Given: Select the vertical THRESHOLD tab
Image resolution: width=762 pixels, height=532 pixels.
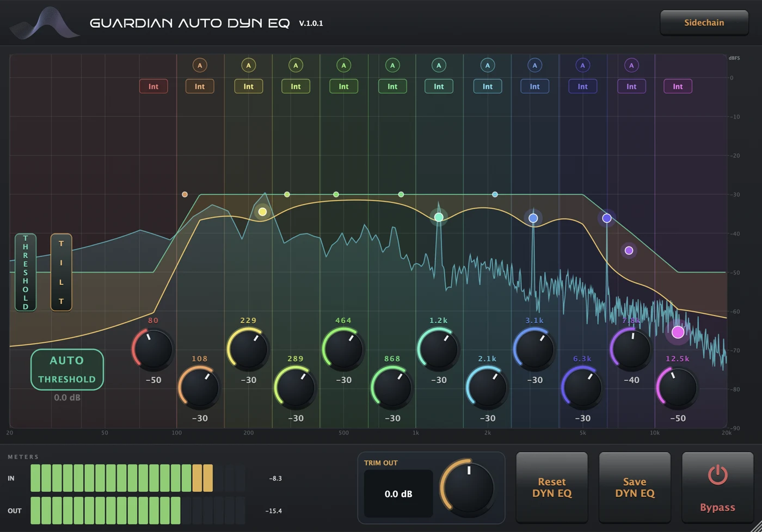Looking at the screenshot, I should [x=26, y=273].
